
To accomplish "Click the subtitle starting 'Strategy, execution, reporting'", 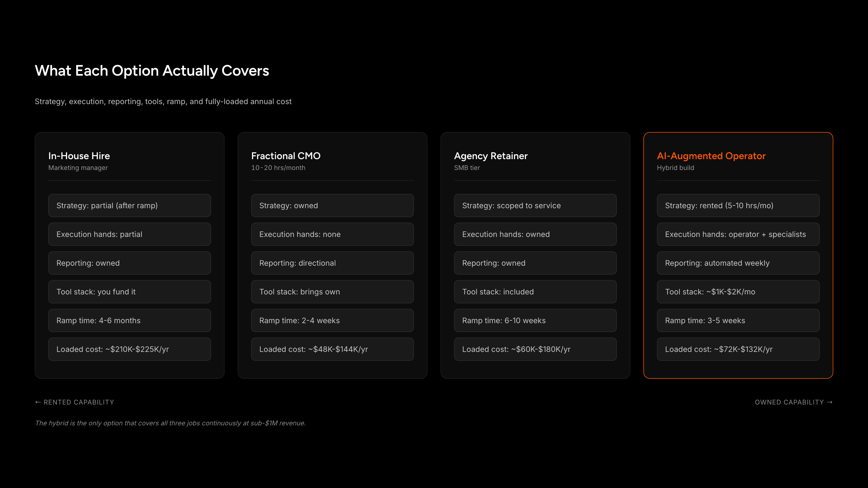I will 163,101.
